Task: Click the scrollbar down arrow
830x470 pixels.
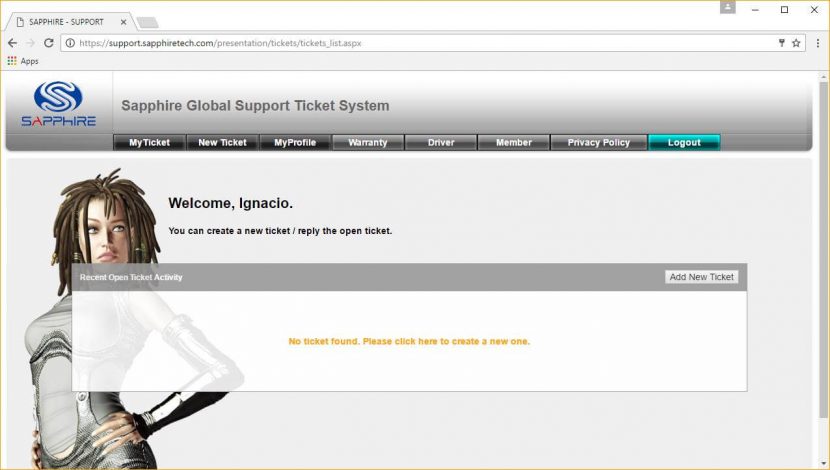Action: (x=823, y=464)
